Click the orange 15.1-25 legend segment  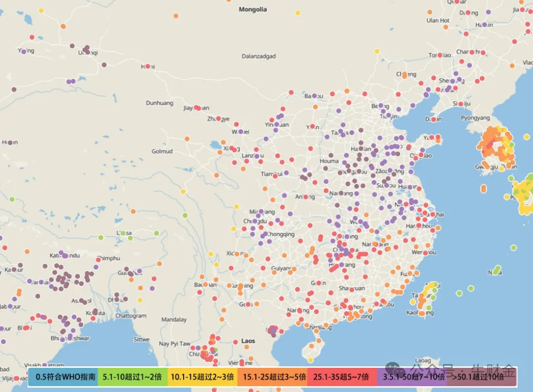click(x=272, y=377)
